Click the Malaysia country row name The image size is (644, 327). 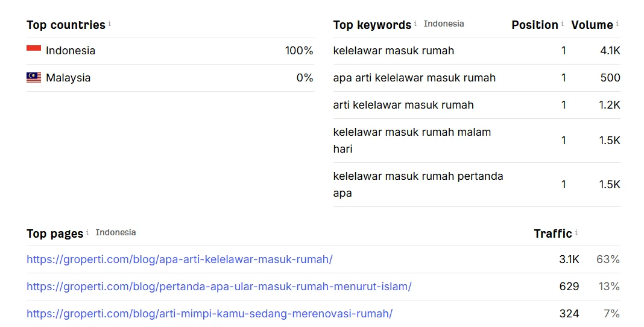point(68,78)
